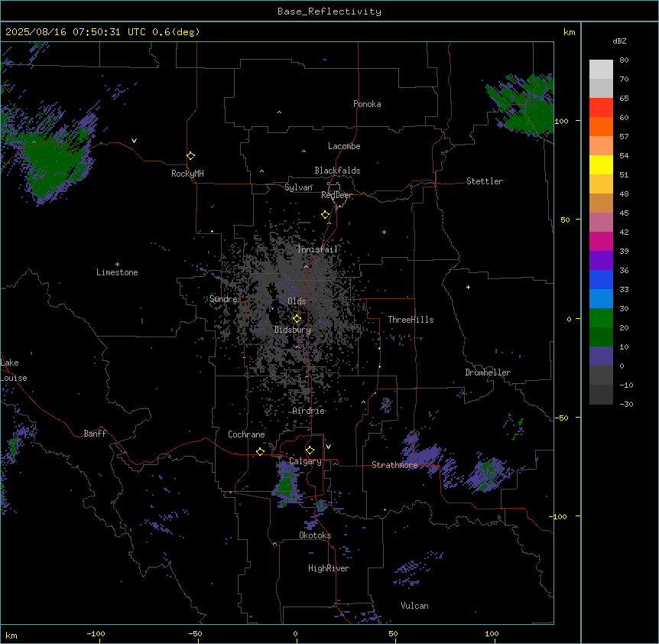The height and width of the screenshot is (644, 659).
Task: Select the yellow diamond marker below Cochrane
Action: [261, 451]
